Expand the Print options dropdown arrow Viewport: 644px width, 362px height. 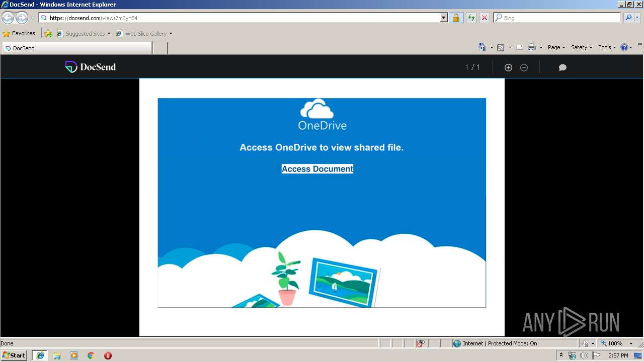tap(541, 47)
